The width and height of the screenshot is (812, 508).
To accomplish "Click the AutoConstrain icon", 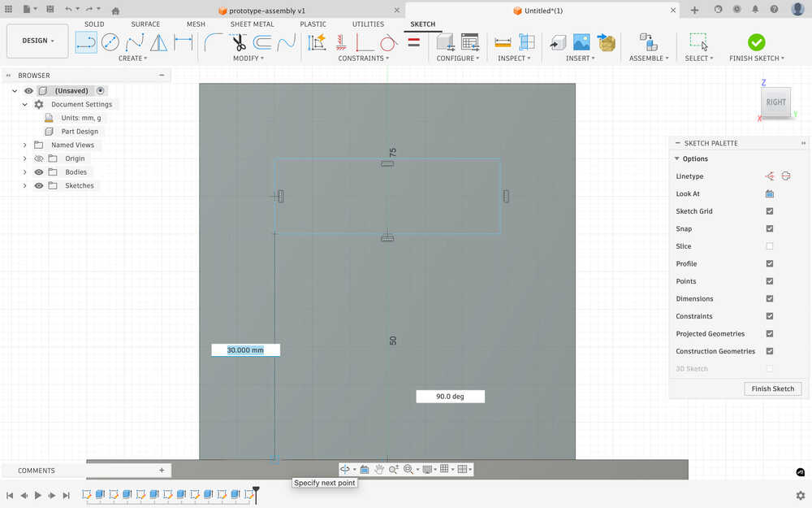I will [317, 42].
